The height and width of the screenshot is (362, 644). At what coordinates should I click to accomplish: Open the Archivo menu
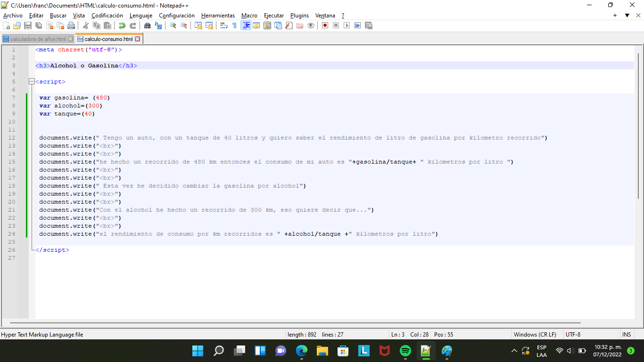[13, 16]
